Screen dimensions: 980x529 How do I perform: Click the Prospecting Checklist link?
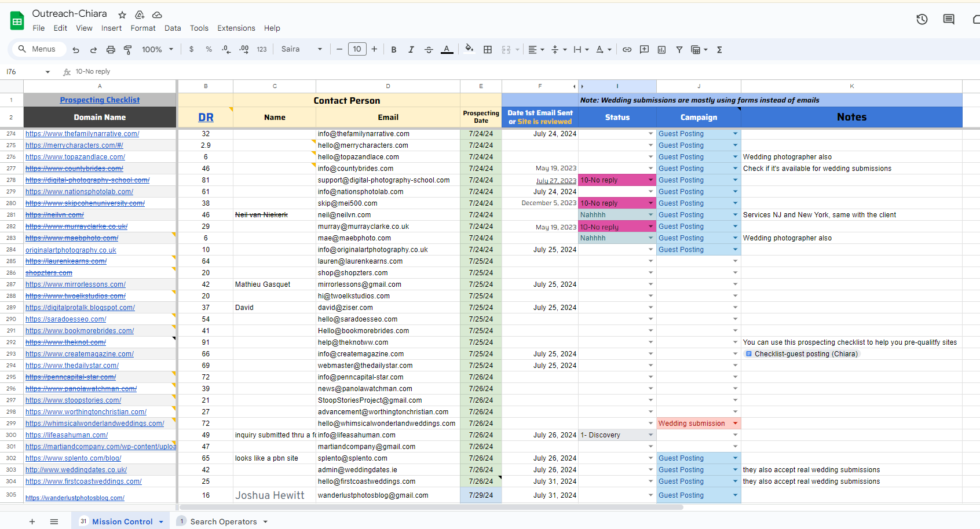(x=100, y=100)
